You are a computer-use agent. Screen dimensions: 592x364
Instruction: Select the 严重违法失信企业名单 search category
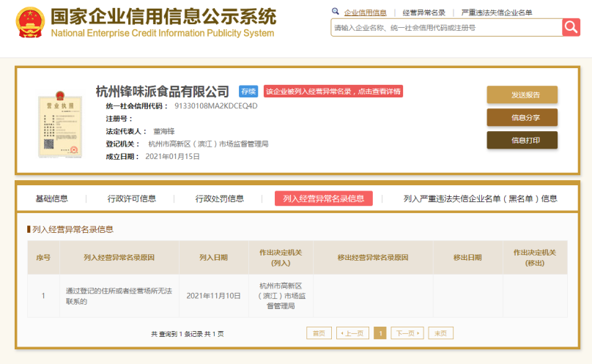pos(497,12)
